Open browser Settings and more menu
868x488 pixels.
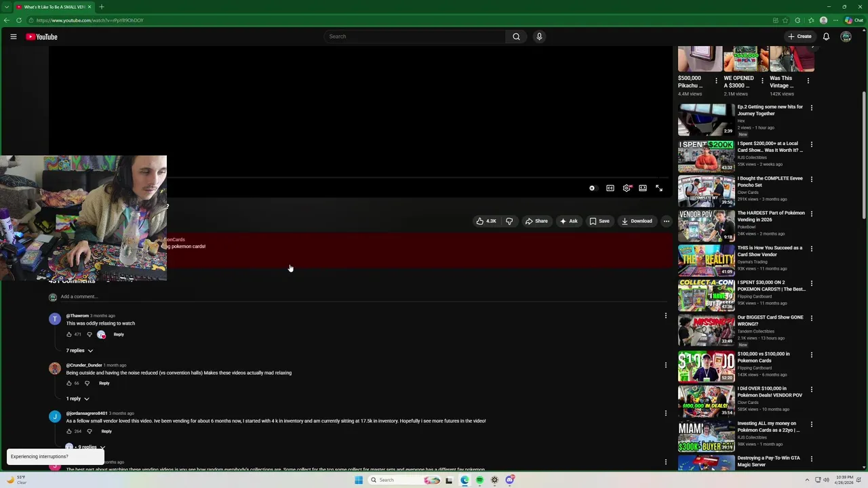pyautogui.click(x=835, y=20)
